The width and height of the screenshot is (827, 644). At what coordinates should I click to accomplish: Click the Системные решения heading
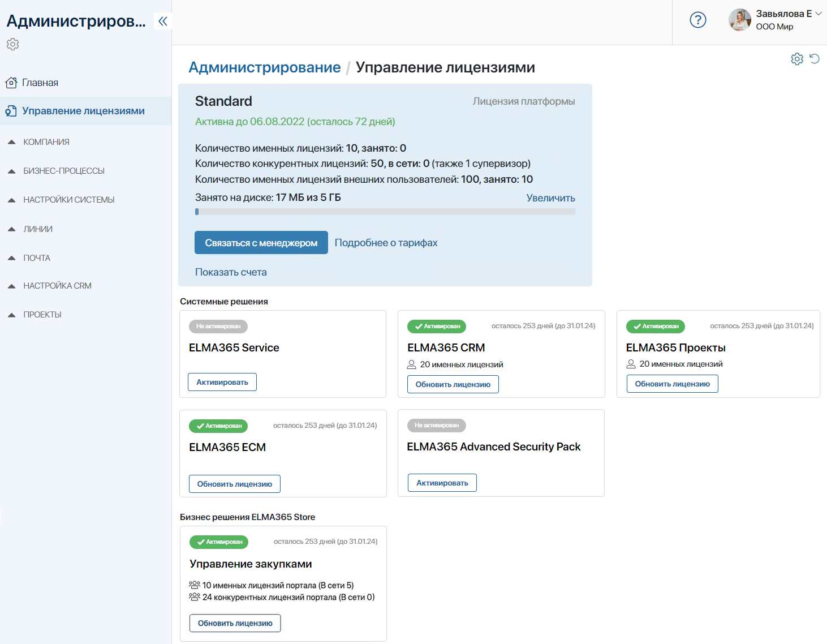(x=224, y=302)
